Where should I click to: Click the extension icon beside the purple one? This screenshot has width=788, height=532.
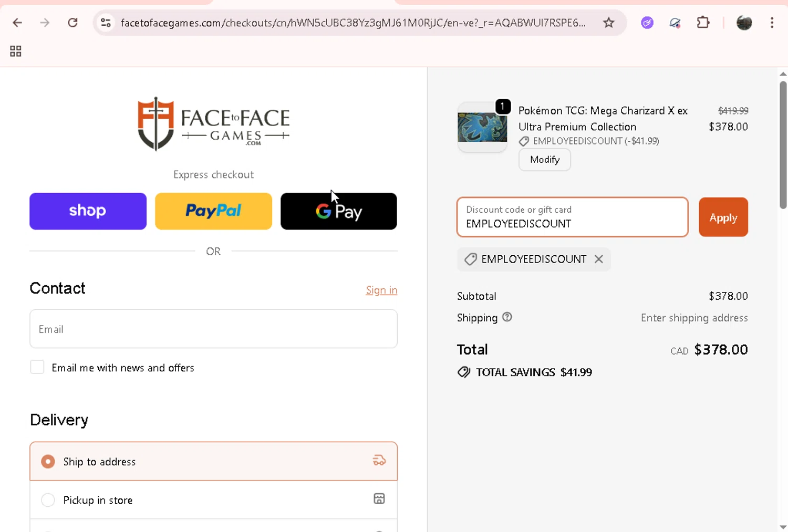(675, 23)
